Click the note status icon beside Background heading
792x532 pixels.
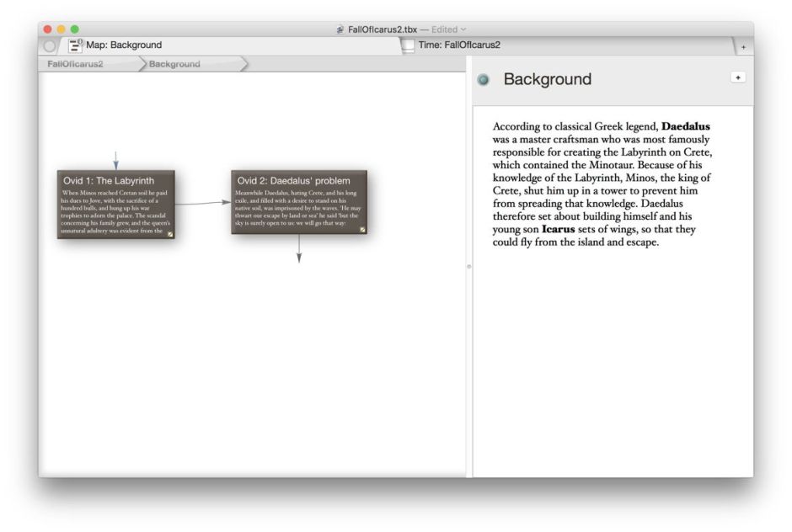(482, 79)
